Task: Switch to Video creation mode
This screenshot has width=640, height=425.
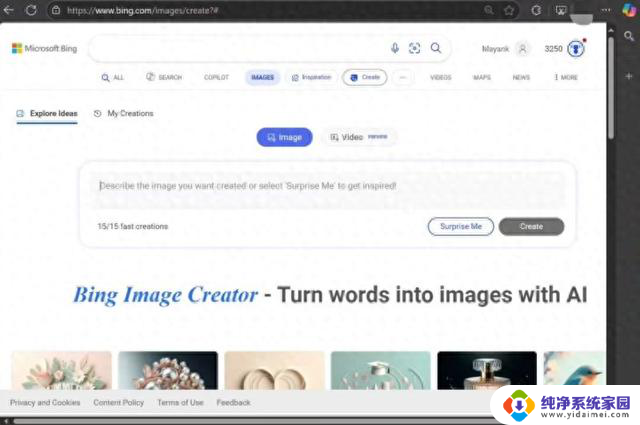Action: [x=359, y=137]
